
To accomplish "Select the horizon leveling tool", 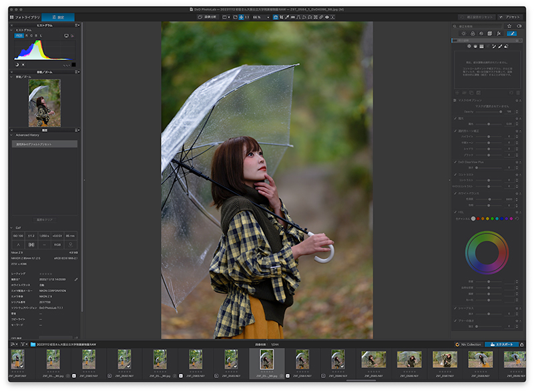I will pos(292,17).
